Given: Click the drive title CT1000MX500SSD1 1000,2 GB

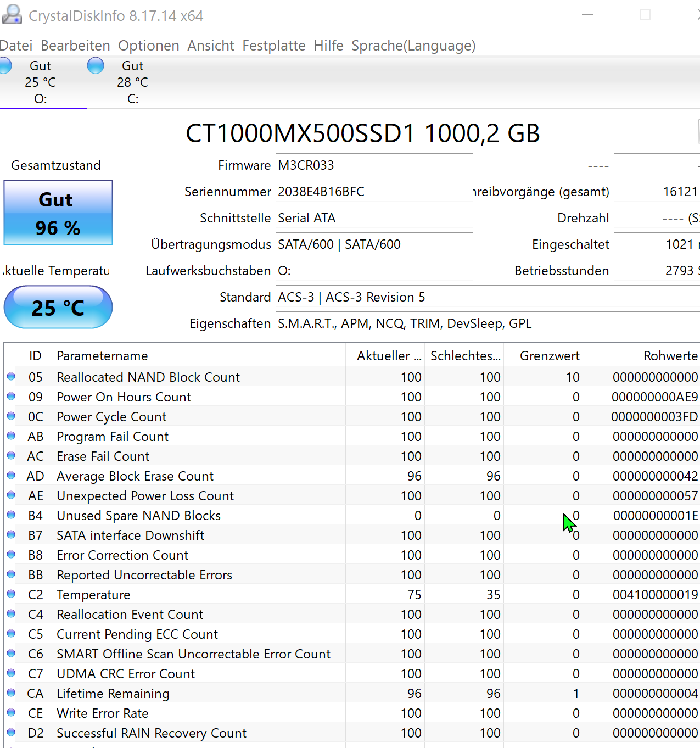Looking at the screenshot, I should point(363,133).
